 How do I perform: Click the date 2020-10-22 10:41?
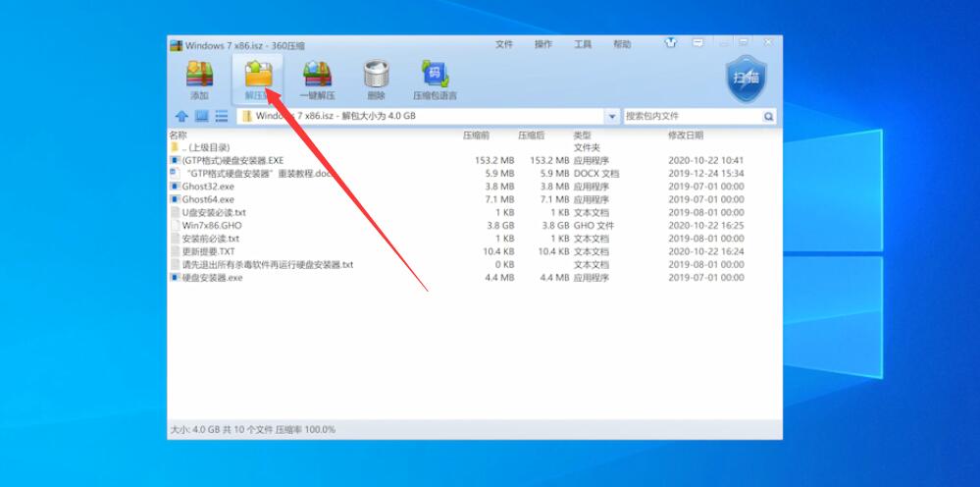coord(706,161)
